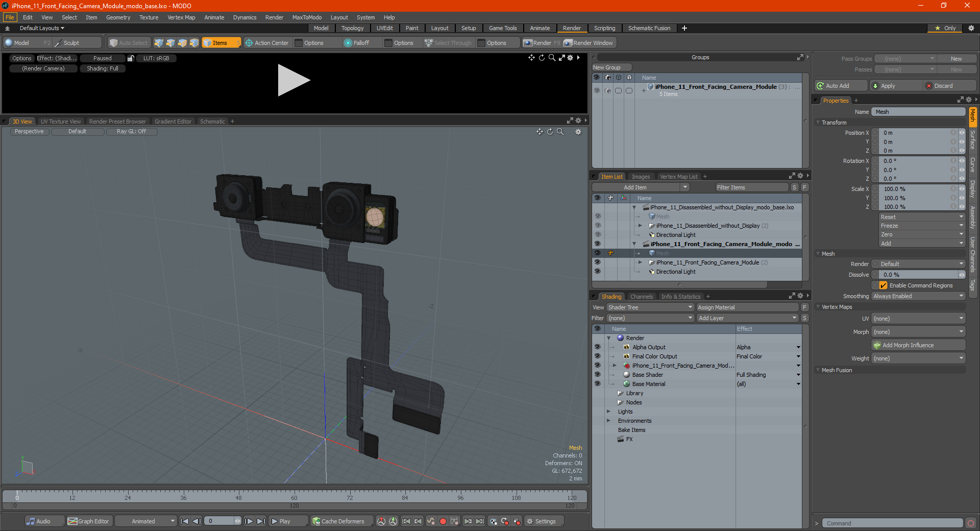Toggle visibility of Base Material
The height and width of the screenshot is (531, 980).
click(x=597, y=384)
